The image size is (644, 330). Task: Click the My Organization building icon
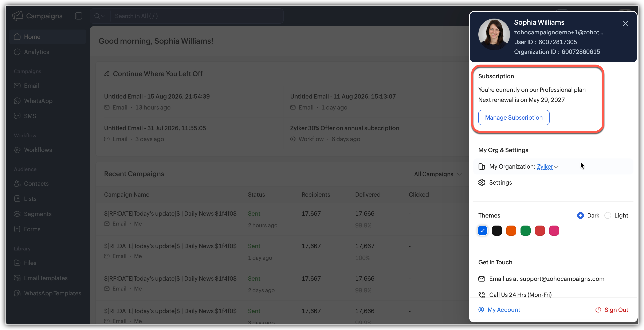[x=482, y=167]
